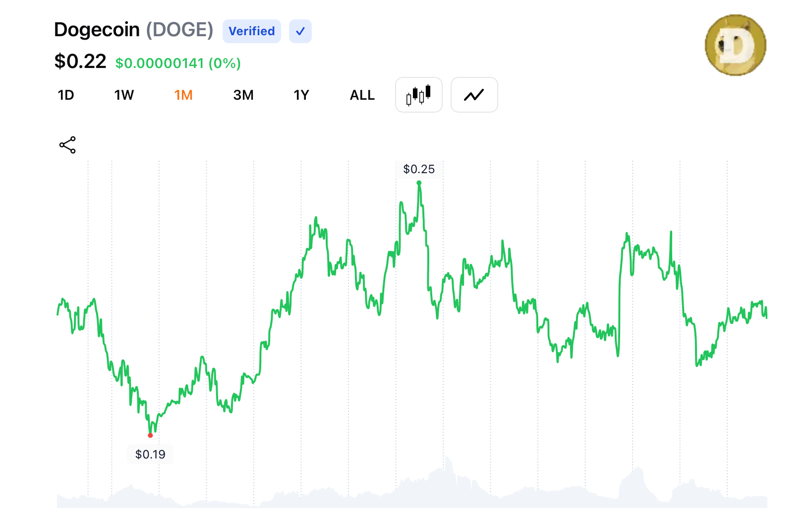Click the $0.19 low price label
The width and height of the screenshot is (812, 519).
point(150,454)
